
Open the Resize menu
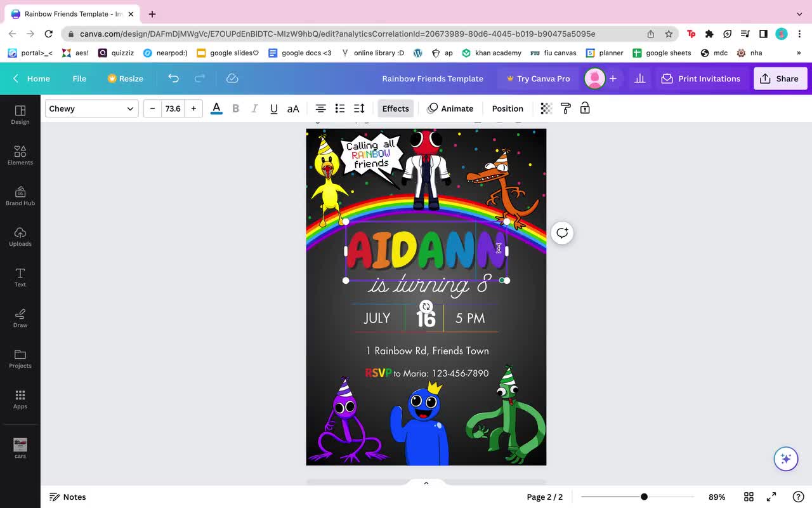(126, 78)
